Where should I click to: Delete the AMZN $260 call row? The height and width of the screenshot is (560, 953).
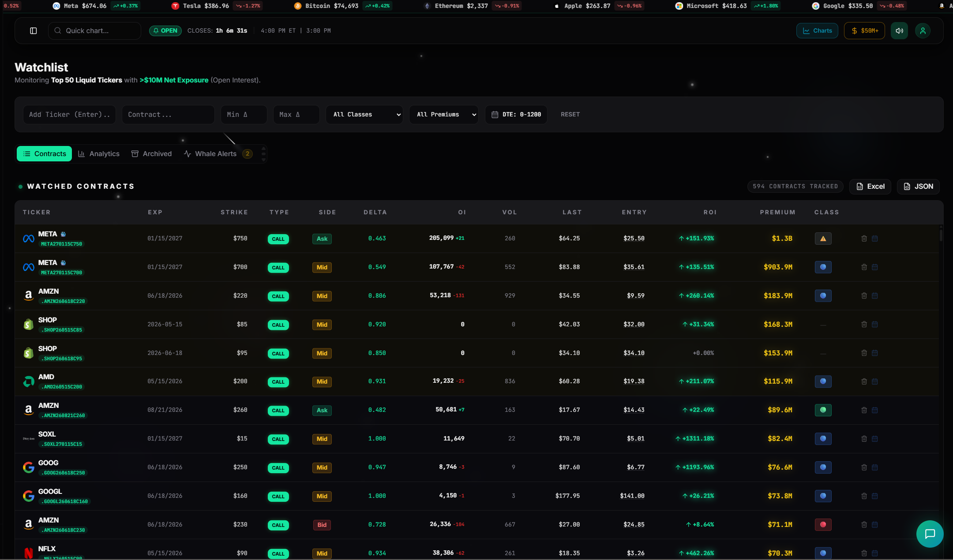click(x=864, y=410)
